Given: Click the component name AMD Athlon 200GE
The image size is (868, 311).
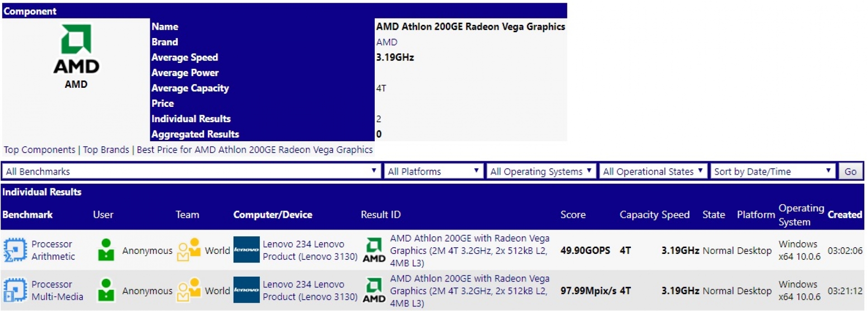Looking at the screenshot, I should click(x=471, y=27).
